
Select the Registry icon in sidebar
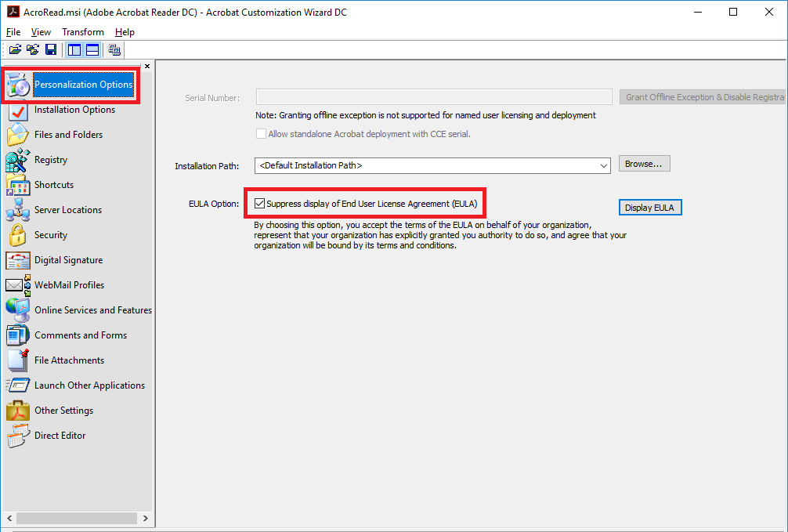tap(17, 160)
